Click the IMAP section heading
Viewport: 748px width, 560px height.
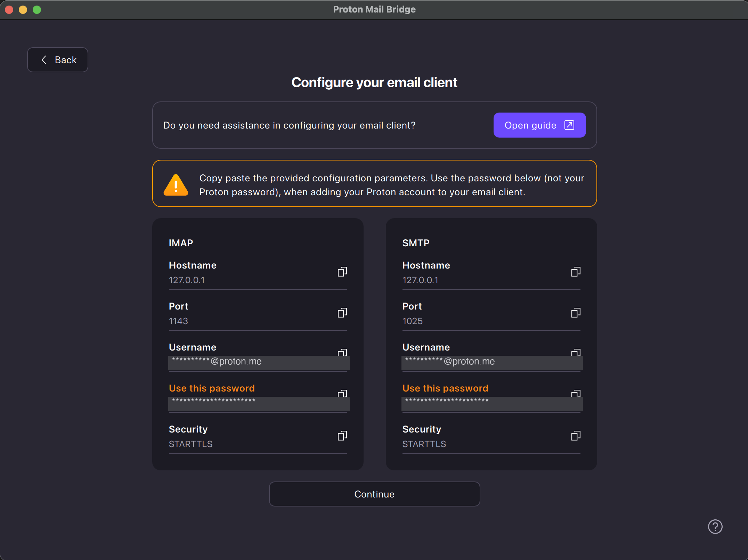181,243
